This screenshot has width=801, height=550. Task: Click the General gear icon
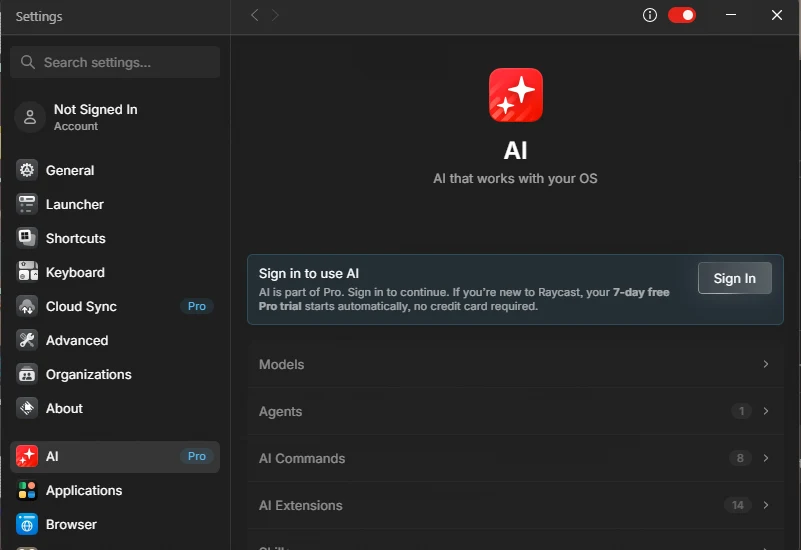coord(27,170)
